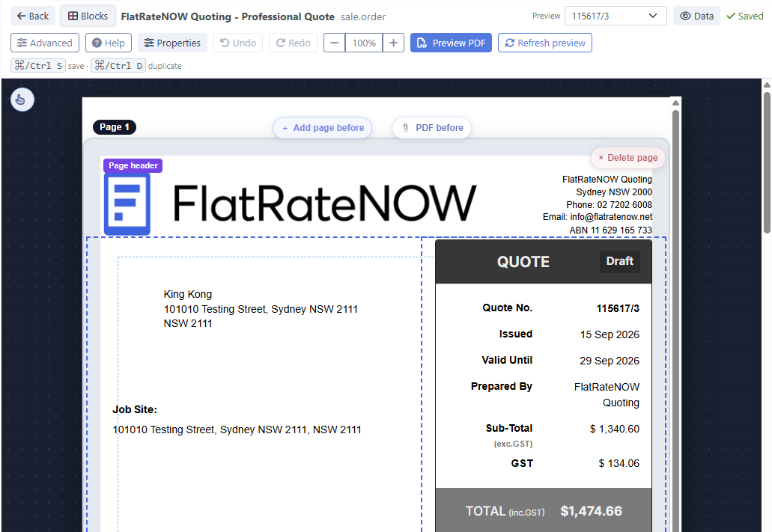772x532 pixels.
Task: Select the Page 1 label
Action: pyautogui.click(x=115, y=127)
